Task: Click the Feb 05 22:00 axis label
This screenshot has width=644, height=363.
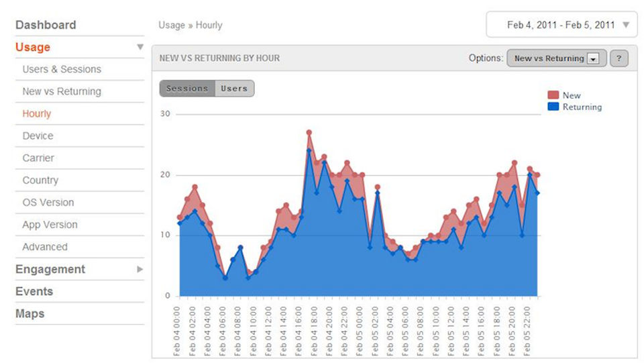Action: tap(527, 331)
